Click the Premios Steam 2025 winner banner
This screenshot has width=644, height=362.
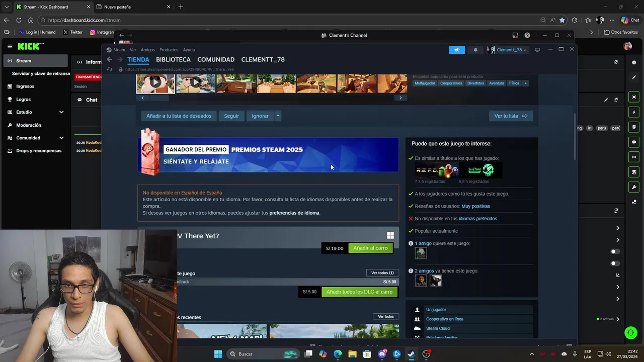268,155
